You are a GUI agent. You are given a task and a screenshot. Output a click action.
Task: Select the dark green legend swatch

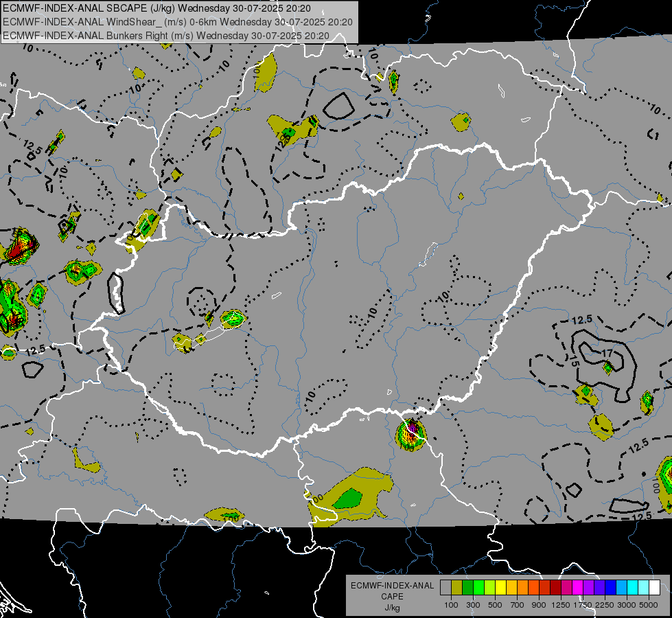click(467, 588)
